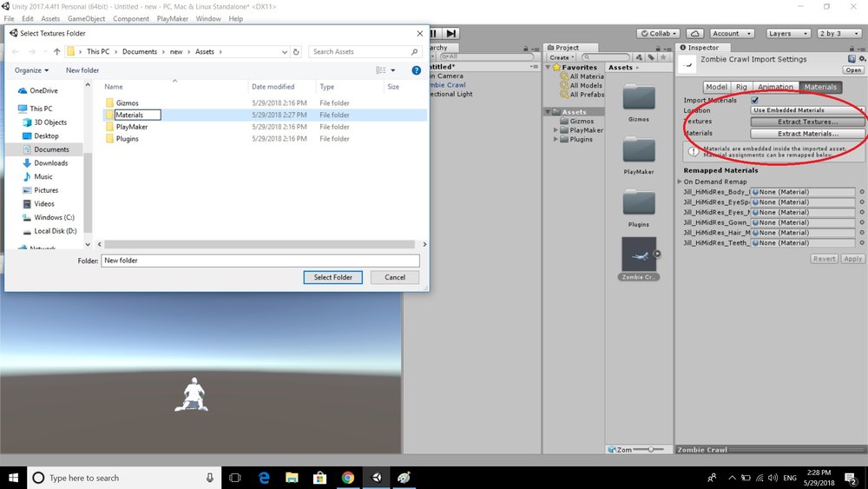Open object picker for Jill_HiMidRes_Teeth material
Viewport: 868px width, 489px height.
pos(861,243)
